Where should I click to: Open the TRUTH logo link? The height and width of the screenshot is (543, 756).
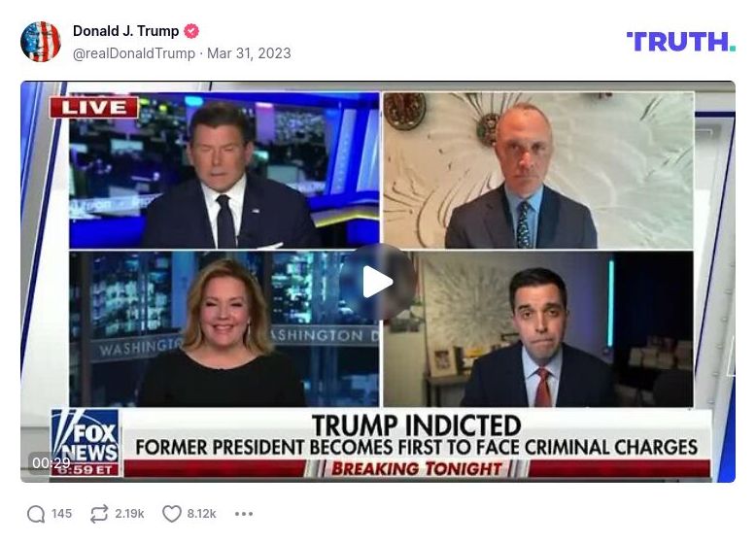(681, 42)
